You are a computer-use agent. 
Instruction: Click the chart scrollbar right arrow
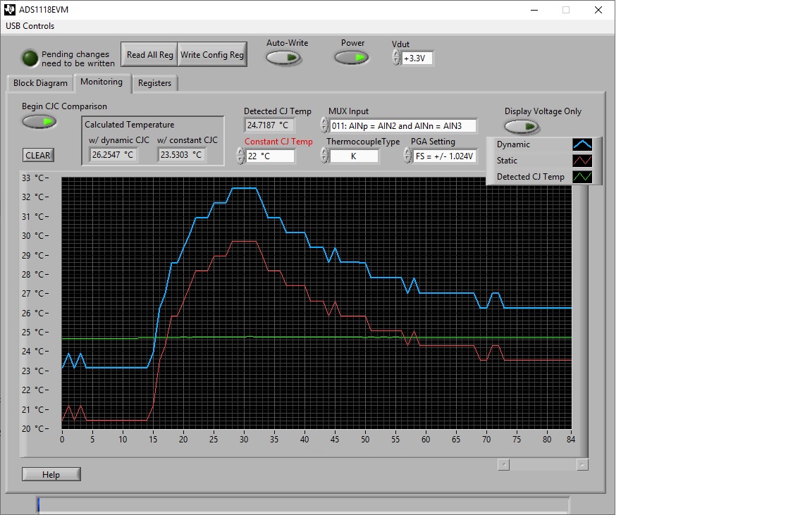coord(582,465)
